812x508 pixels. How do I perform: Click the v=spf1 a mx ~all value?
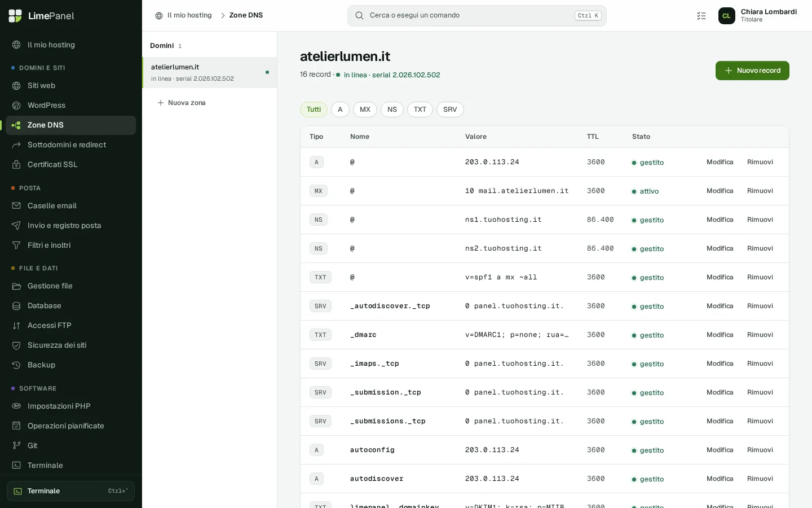pos(501,277)
